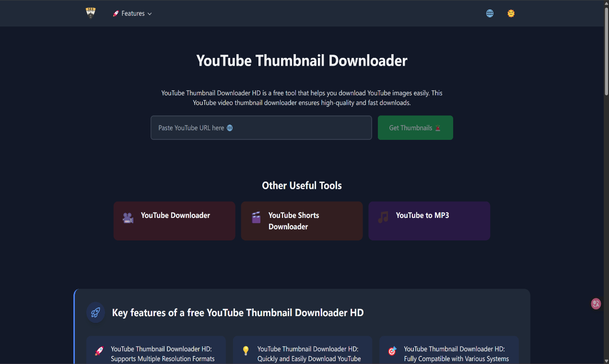
Task: Toggle the sun theme switch
Action: [x=511, y=13]
